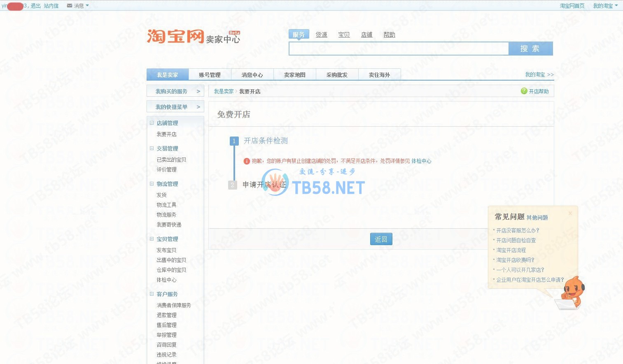Viewport: 623px width, 364px height.
Task: Open 体检中心 in the sidebar
Action: point(167,280)
